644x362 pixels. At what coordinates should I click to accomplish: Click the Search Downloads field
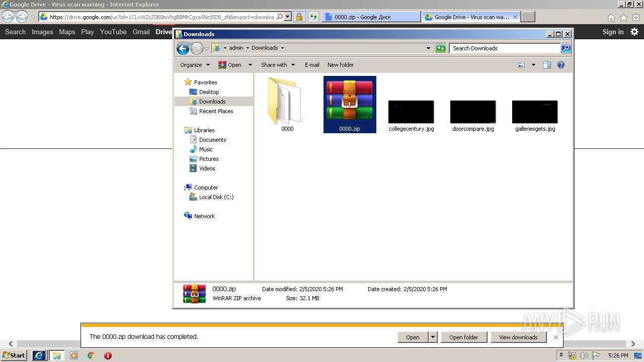tap(505, 48)
